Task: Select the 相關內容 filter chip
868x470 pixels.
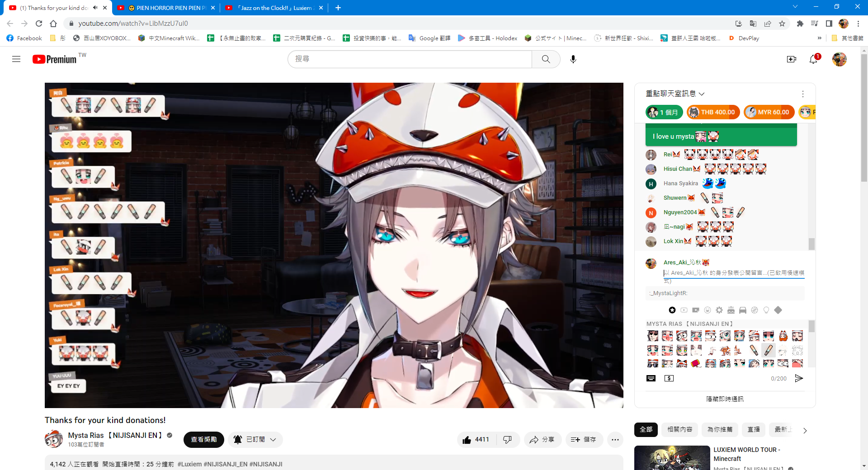Action: click(679, 429)
